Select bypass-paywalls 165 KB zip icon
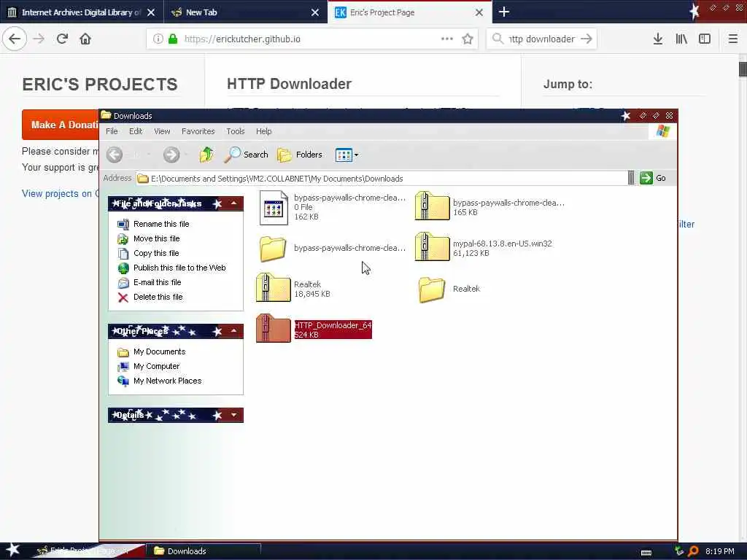 pyautogui.click(x=432, y=206)
